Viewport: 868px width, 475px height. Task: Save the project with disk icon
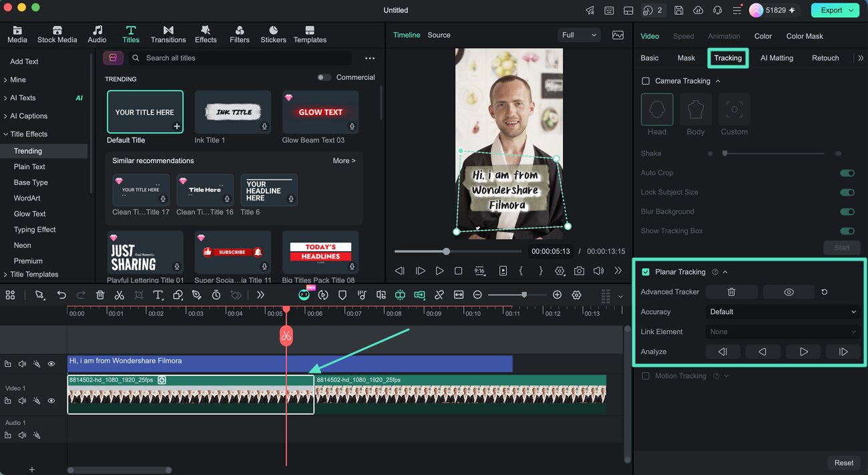pyautogui.click(x=678, y=10)
